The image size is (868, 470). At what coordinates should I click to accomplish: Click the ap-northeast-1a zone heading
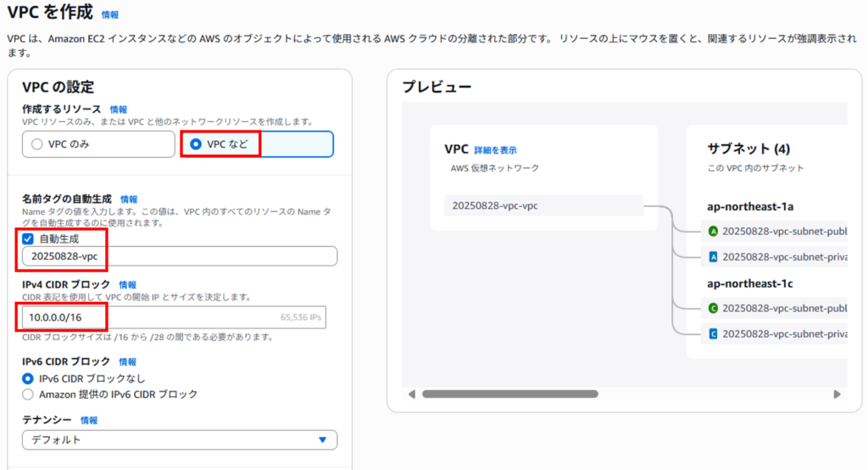click(x=750, y=207)
